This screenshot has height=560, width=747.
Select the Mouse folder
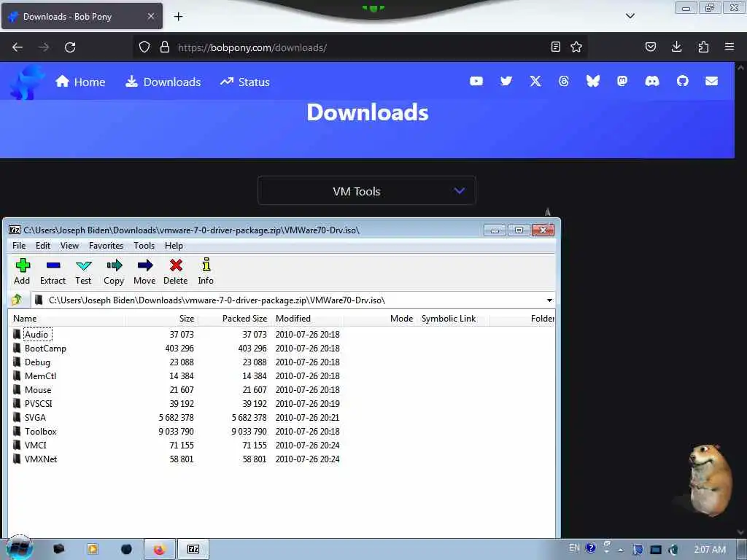pyautogui.click(x=38, y=389)
